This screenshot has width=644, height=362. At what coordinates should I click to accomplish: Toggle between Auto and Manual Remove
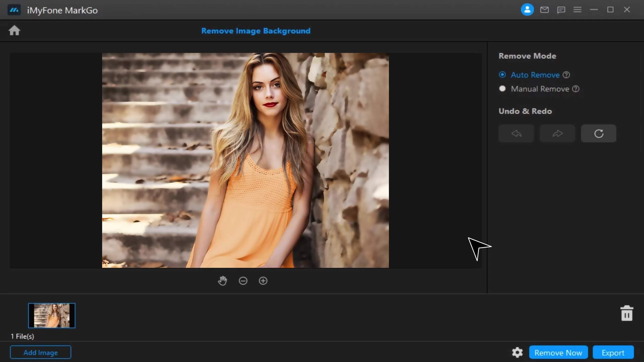tap(502, 88)
